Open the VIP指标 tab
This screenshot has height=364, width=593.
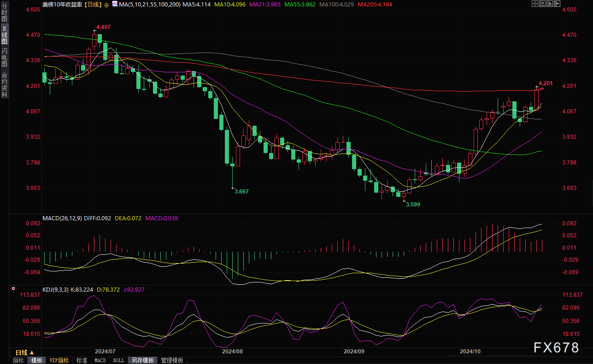pyautogui.click(x=59, y=360)
